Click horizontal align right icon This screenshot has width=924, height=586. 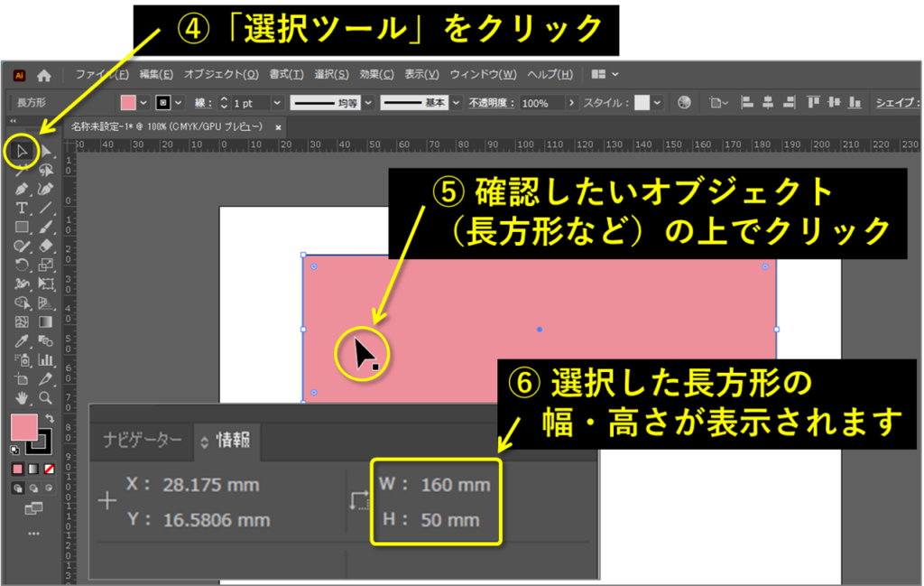pos(789,103)
